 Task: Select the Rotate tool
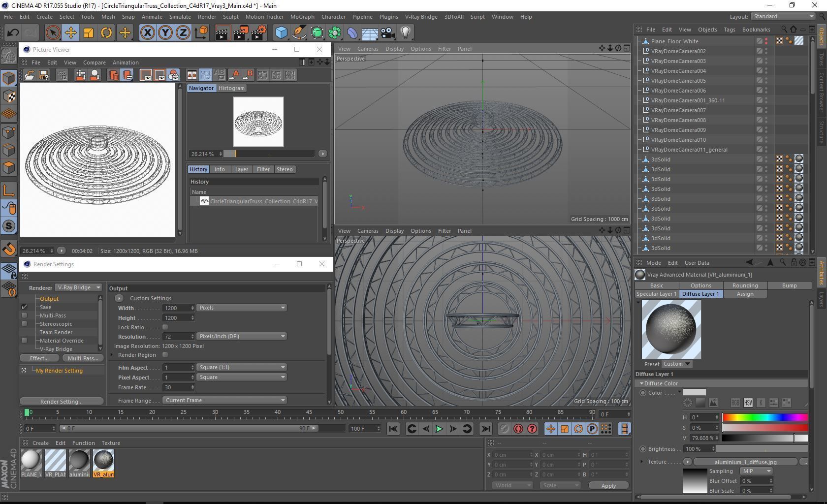(x=106, y=33)
